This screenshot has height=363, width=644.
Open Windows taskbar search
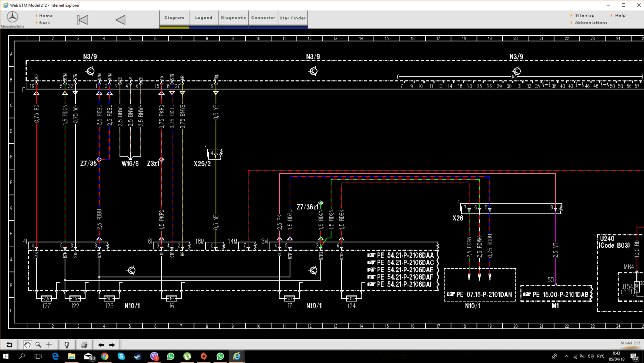point(22,356)
